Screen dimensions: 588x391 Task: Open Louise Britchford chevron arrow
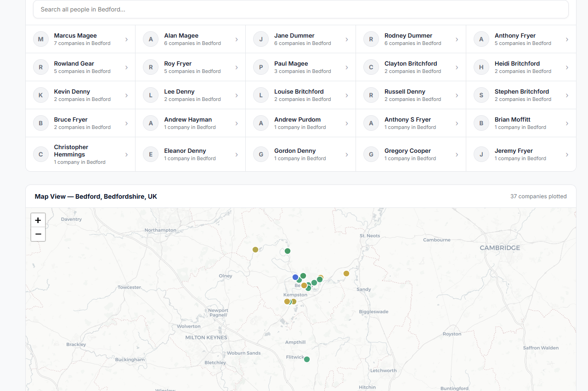click(347, 95)
